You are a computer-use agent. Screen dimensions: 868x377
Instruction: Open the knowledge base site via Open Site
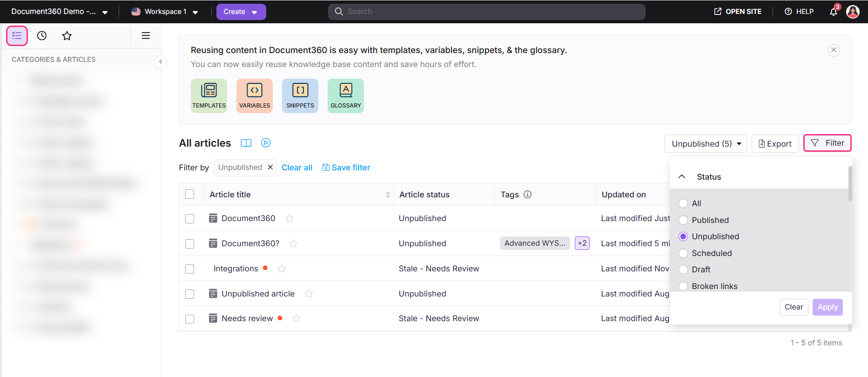(x=738, y=12)
